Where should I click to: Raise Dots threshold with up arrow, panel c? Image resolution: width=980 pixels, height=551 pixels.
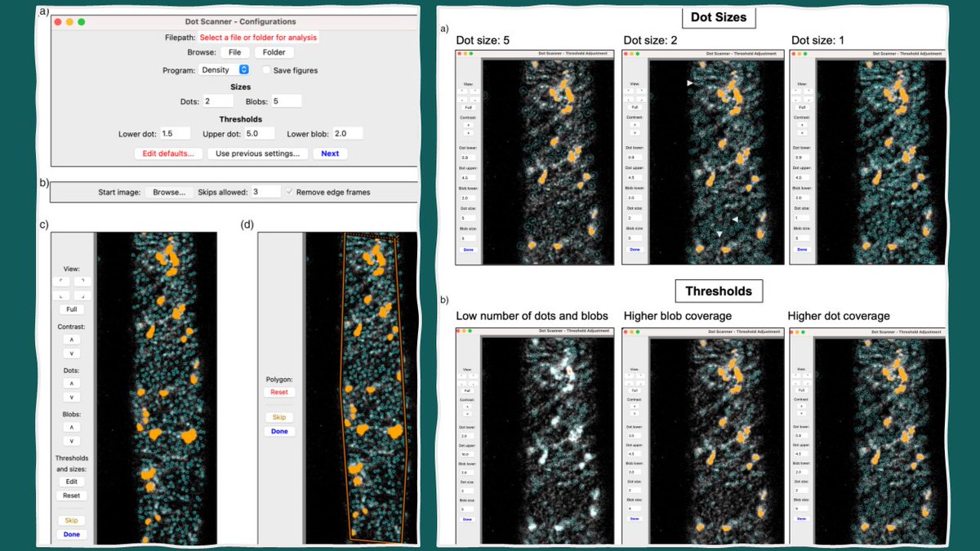73,383
